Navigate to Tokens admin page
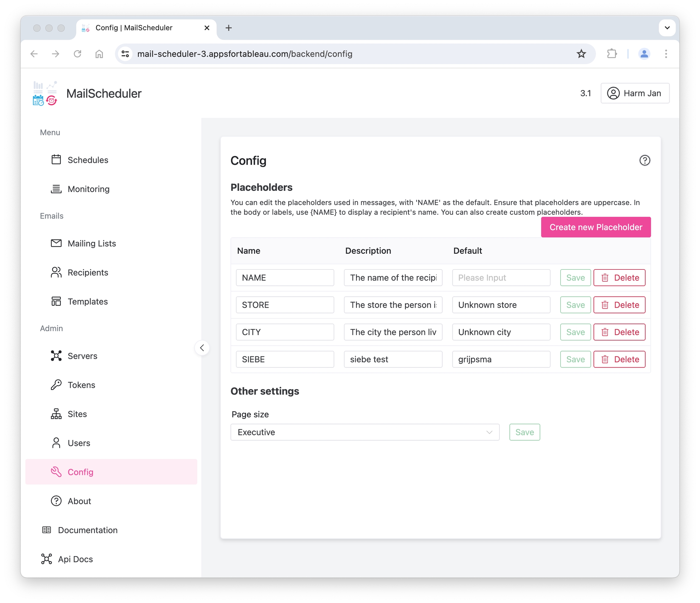The image size is (700, 603). 81,385
